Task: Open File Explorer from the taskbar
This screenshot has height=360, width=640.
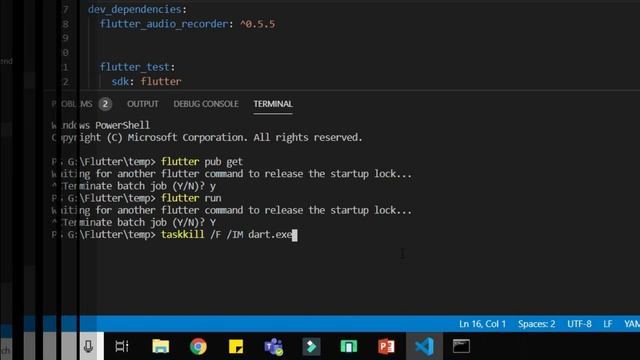Action: (x=161, y=347)
